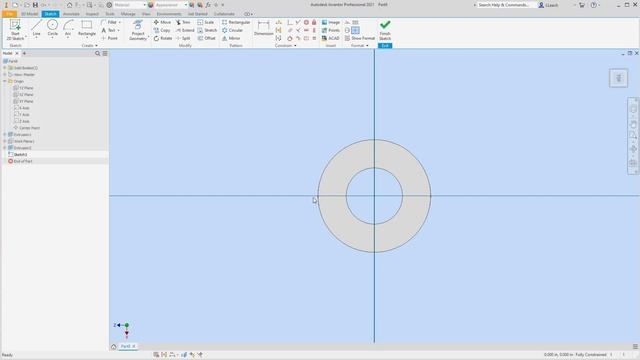The height and width of the screenshot is (360, 640).
Task: Switch to the Tools tab
Action: [x=110, y=14]
